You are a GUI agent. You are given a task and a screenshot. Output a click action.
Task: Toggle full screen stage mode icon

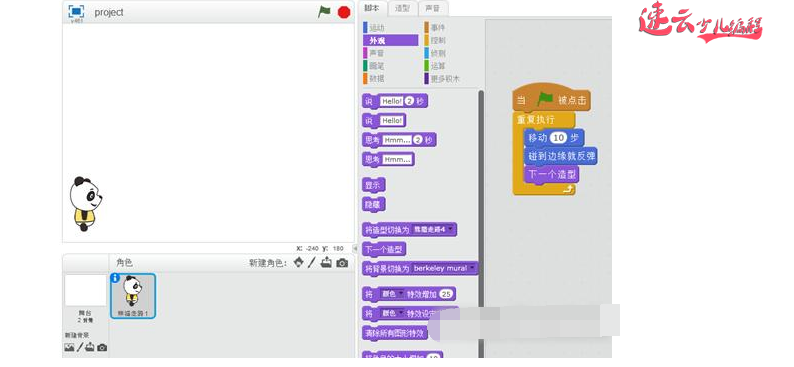[76, 11]
